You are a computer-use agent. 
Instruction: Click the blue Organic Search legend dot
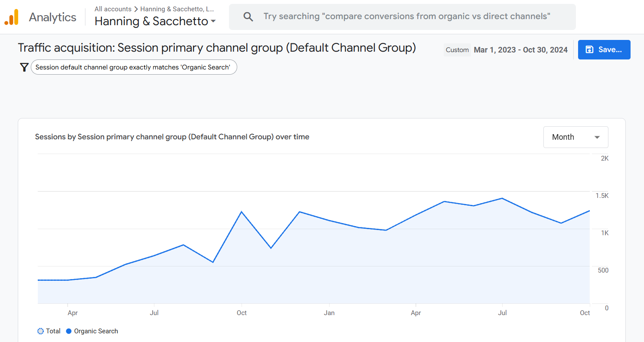tap(69, 331)
